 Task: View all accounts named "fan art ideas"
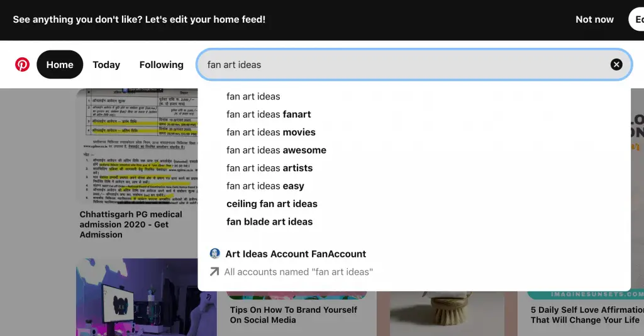298,272
